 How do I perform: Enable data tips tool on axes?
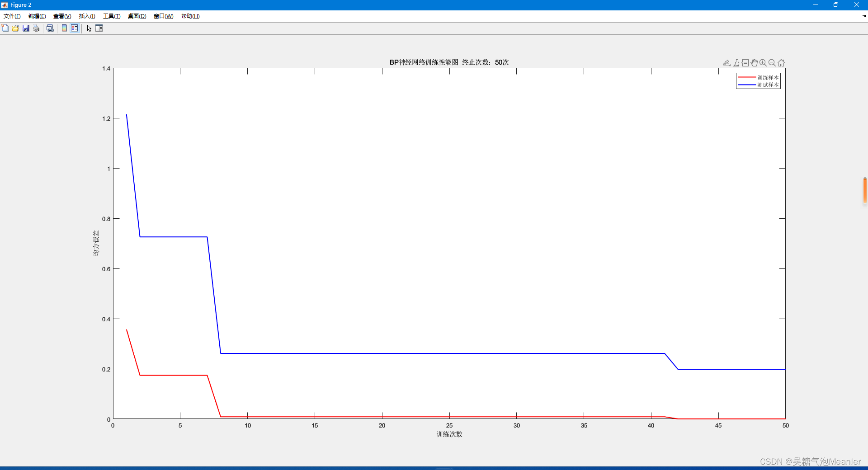(x=745, y=63)
